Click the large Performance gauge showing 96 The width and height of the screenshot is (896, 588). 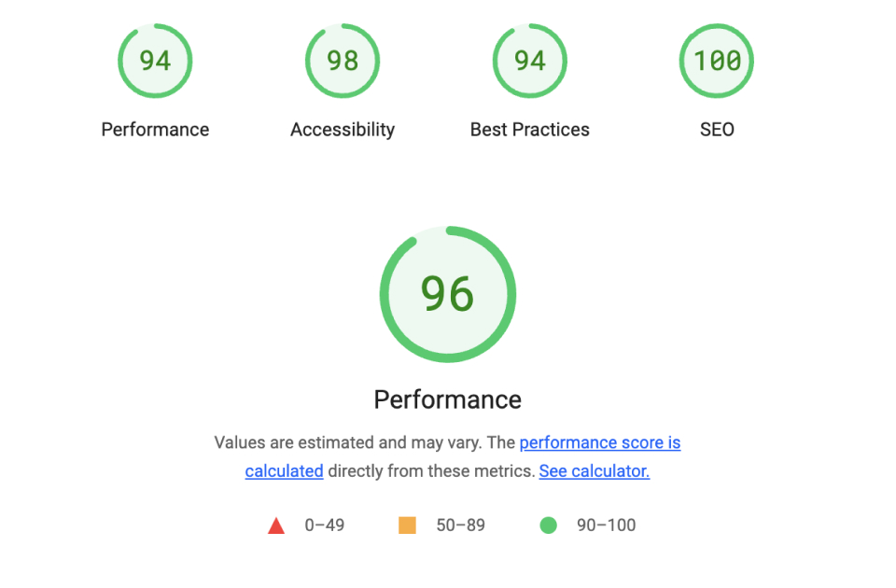447,293
